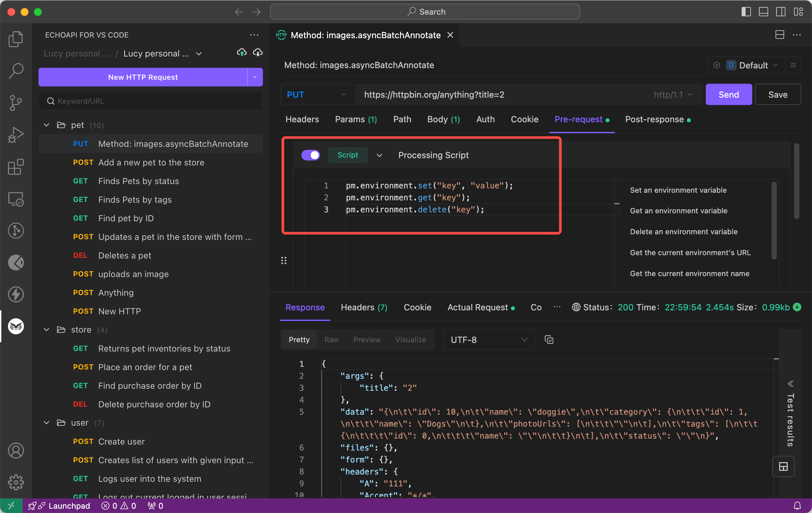
Task: Click the Send button to execute request
Action: (728, 95)
